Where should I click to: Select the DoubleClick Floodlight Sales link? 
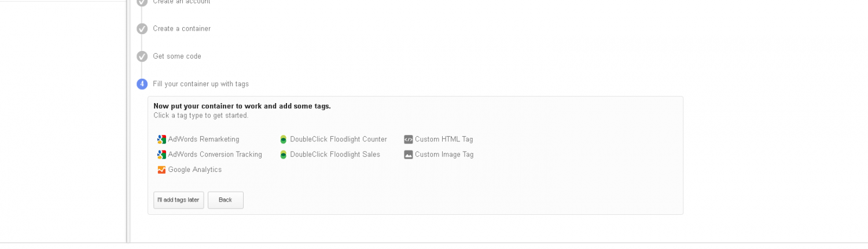(x=335, y=155)
